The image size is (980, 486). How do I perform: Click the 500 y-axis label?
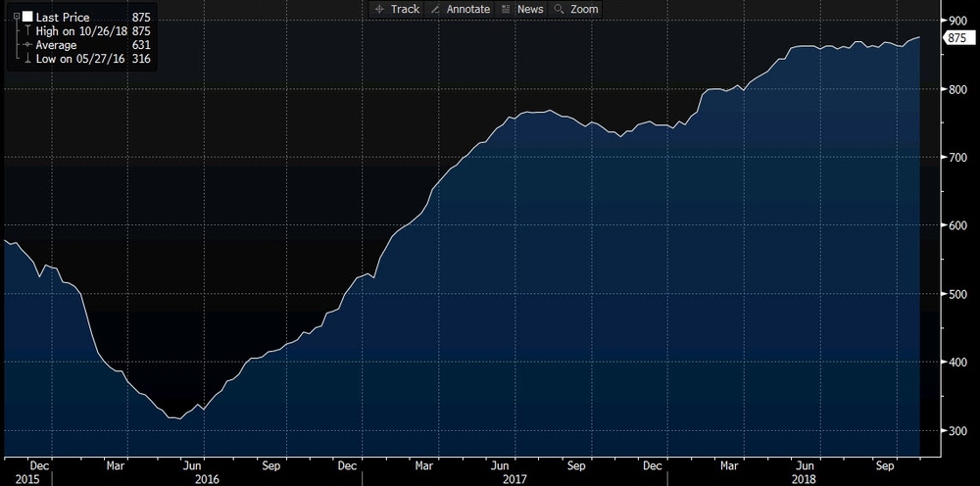tap(958, 294)
